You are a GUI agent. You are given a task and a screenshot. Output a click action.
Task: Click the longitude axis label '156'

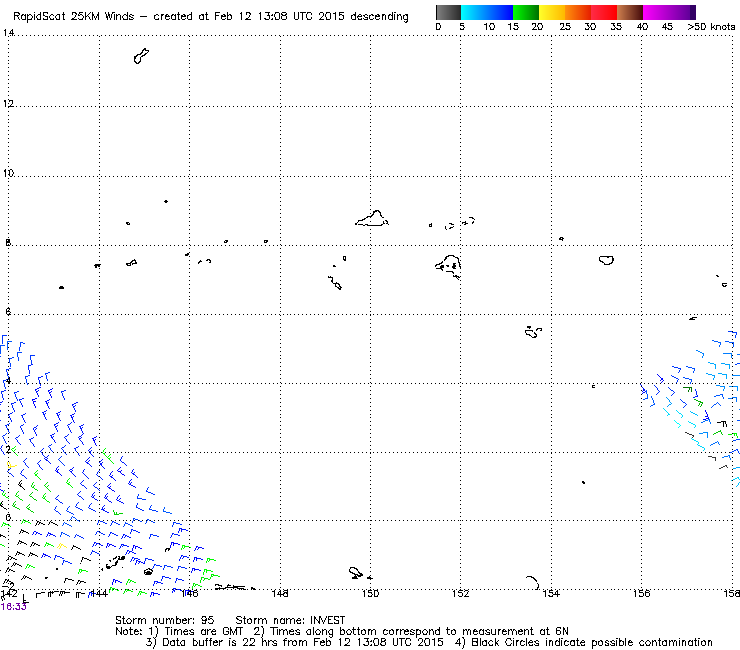tap(641, 593)
